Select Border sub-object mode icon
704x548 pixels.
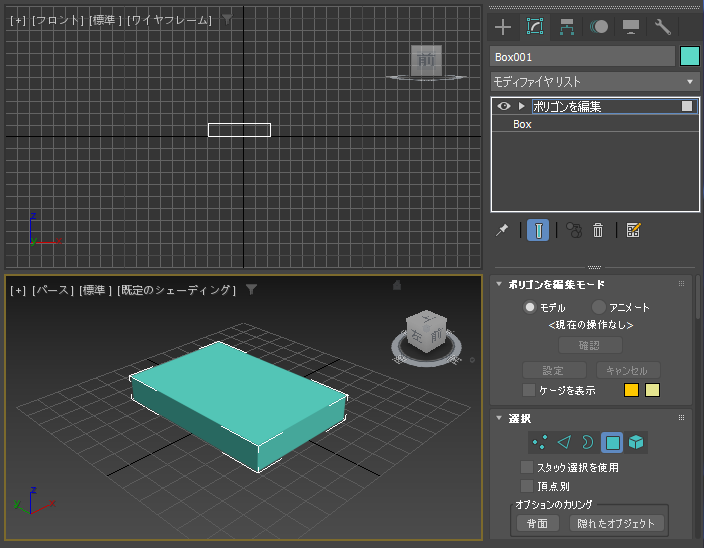point(588,443)
